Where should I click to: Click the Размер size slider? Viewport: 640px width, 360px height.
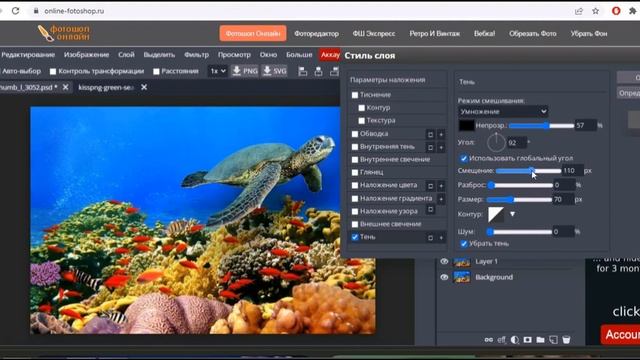click(519, 200)
